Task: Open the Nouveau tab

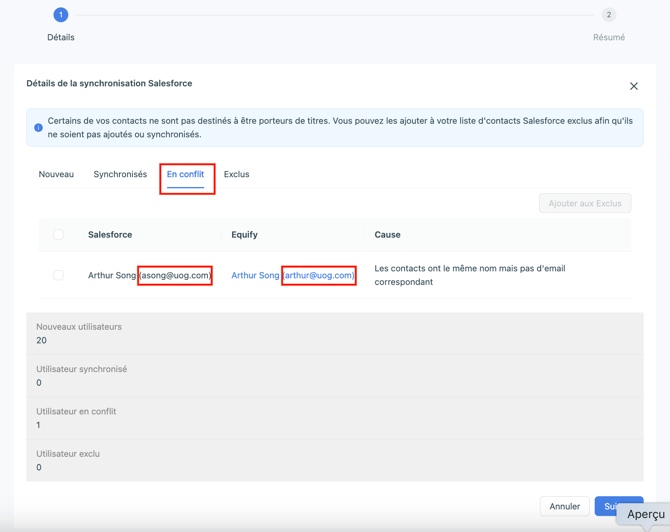Action: [x=56, y=174]
